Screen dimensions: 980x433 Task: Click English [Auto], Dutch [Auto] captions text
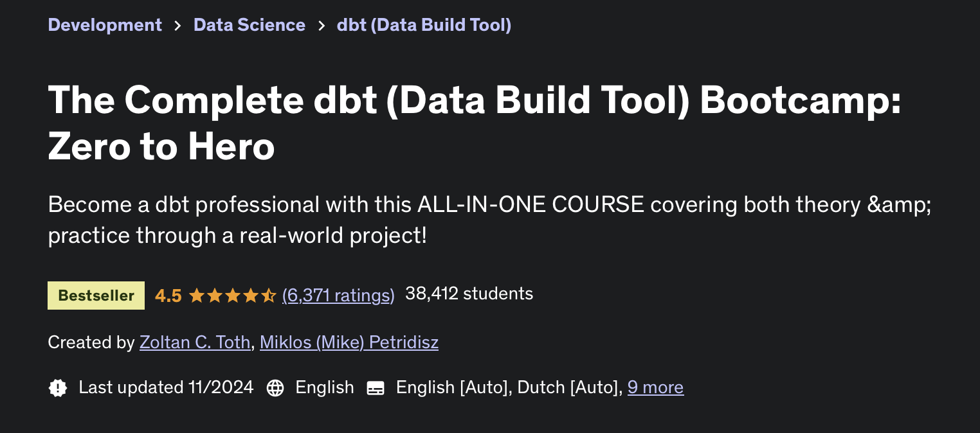(509, 387)
